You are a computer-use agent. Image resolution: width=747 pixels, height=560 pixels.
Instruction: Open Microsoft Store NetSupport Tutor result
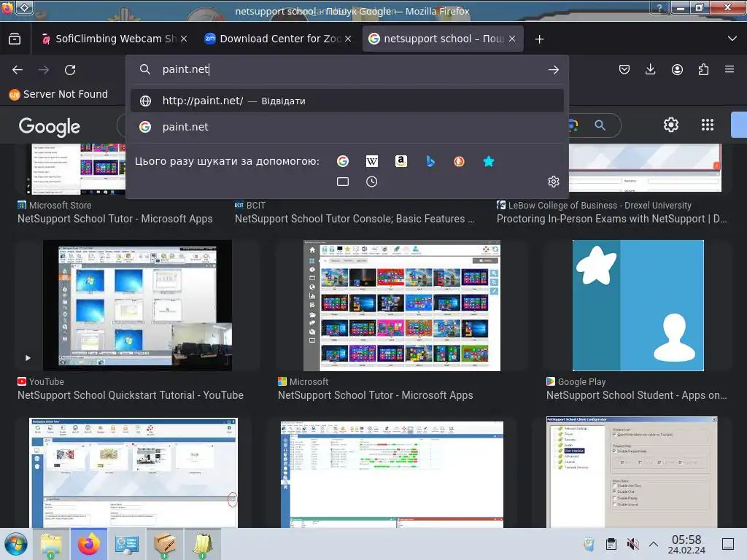point(115,219)
